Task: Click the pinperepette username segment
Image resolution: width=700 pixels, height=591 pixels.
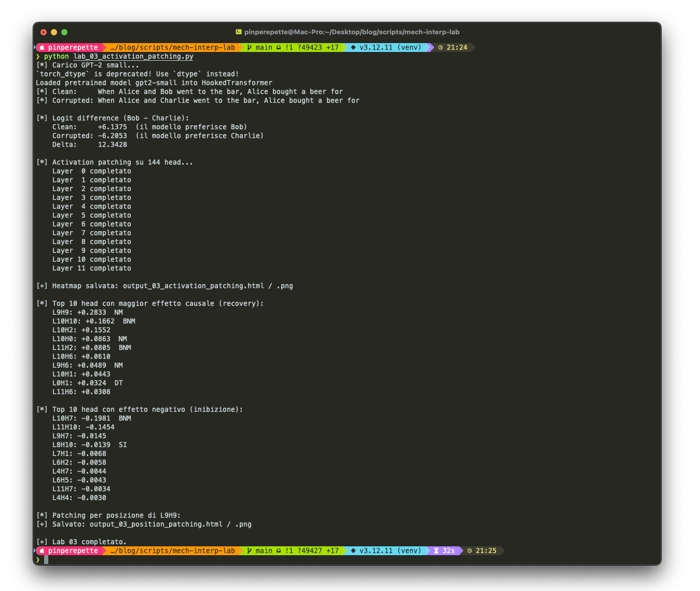Action: pos(73,47)
